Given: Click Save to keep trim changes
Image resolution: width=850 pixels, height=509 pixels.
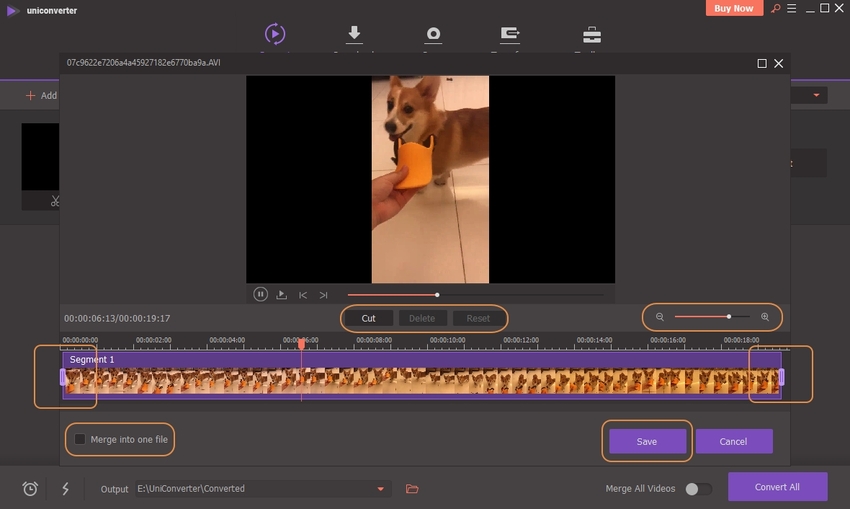Looking at the screenshot, I should (647, 441).
